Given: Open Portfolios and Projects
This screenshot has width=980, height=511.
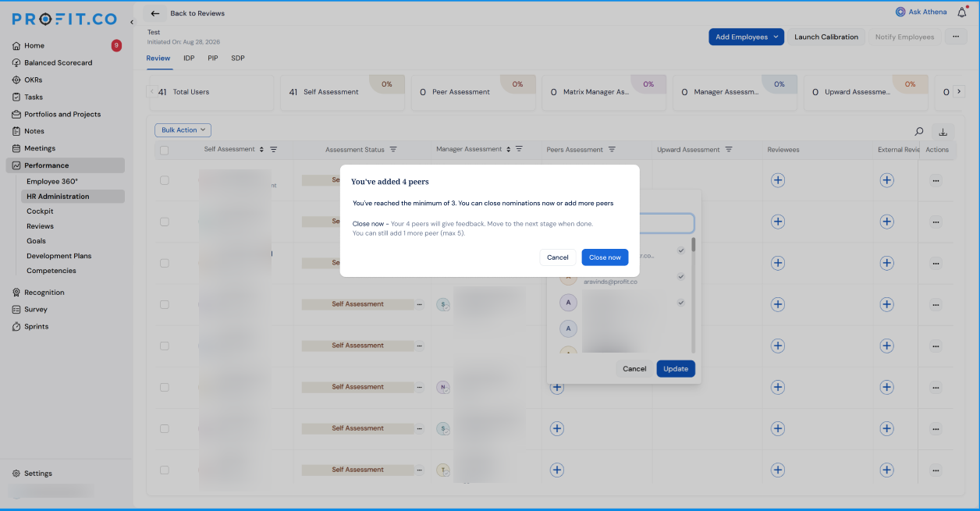Looking at the screenshot, I should coord(62,114).
